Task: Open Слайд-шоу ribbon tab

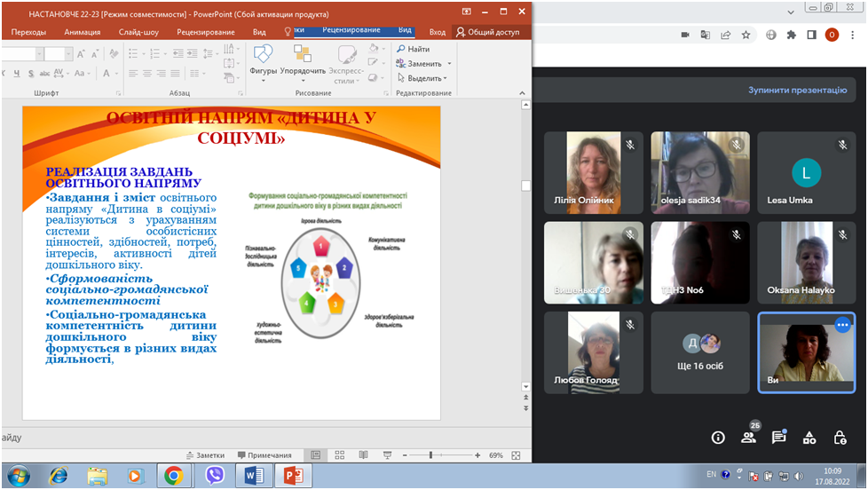Action: (x=139, y=32)
